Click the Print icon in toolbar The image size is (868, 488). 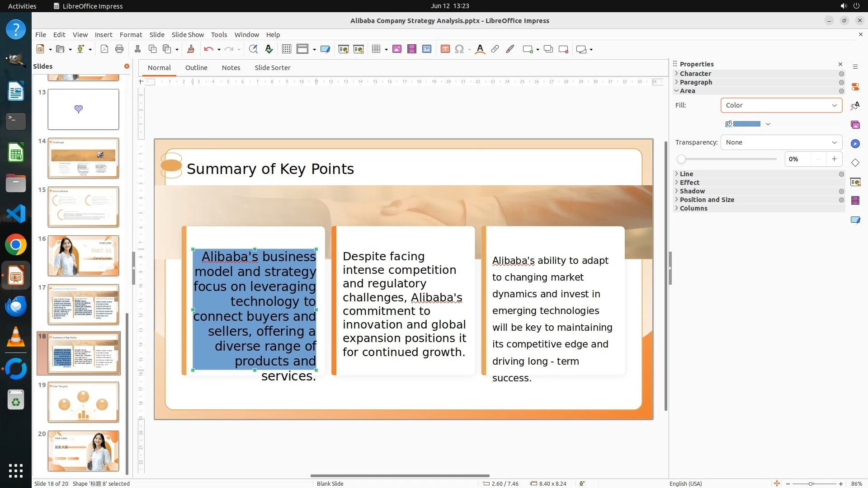click(x=119, y=49)
